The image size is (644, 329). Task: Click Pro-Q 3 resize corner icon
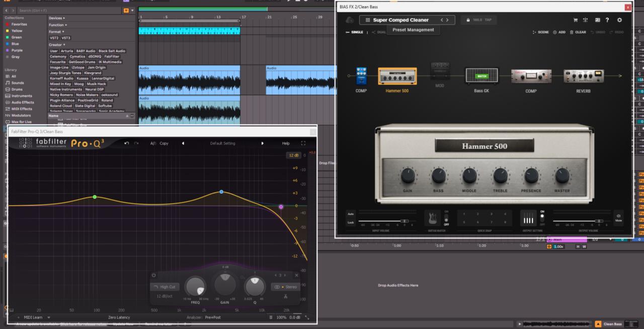coord(307,317)
